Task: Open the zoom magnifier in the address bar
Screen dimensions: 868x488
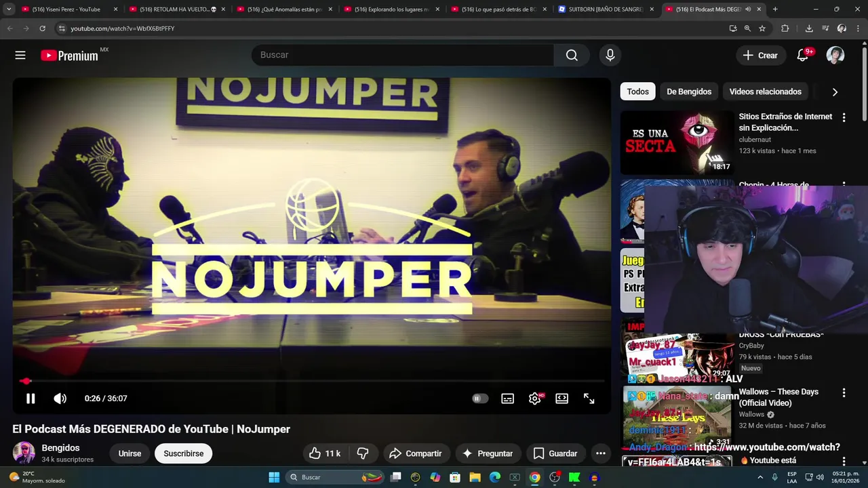Action: tap(747, 28)
